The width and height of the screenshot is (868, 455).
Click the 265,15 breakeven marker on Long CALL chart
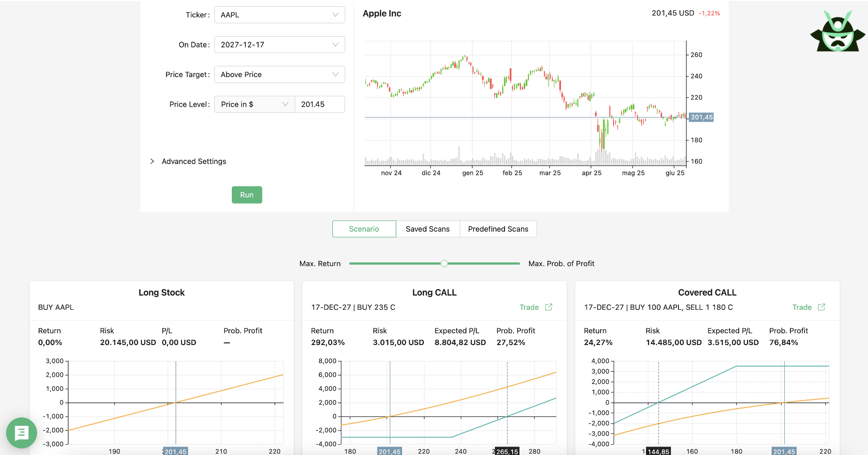tap(507, 451)
